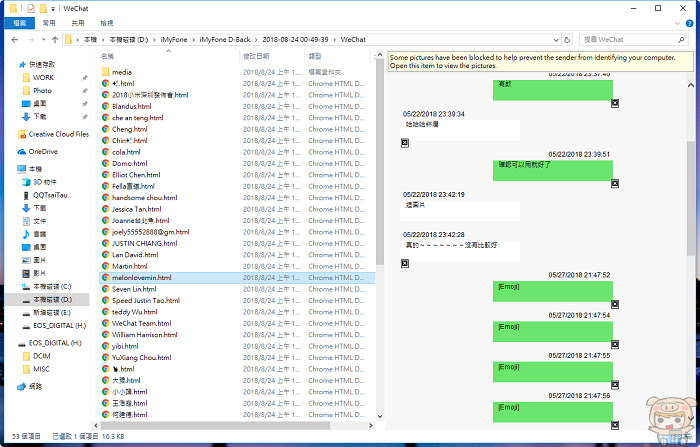Click the back navigation arrow
The height and width of the screenshot is (447, 700).
point(15,40)
